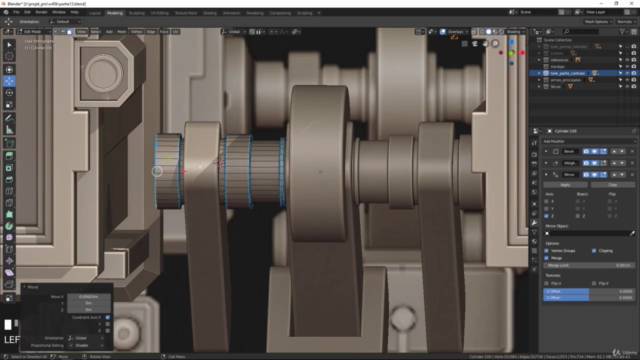The height and width of the screenshot is (360, 640).
Task: Toggle Merge option
Action: click(547, 258)
